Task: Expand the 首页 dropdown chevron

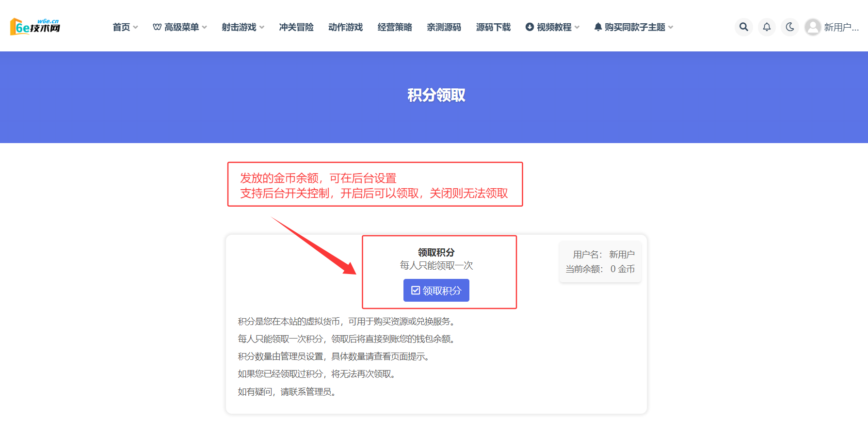Action: tap(135, 27)
